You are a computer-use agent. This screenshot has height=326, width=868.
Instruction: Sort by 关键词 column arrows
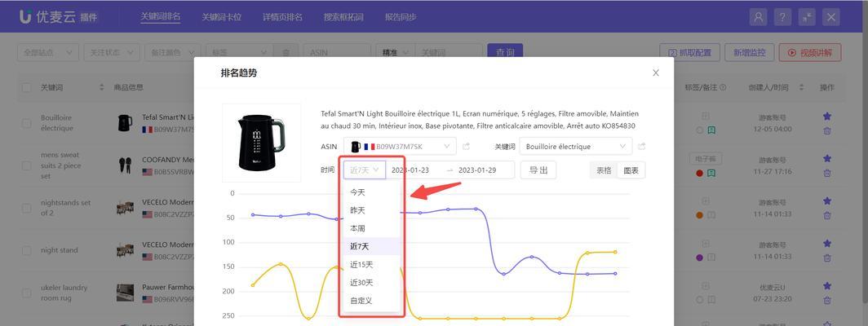tap(101, 87)
